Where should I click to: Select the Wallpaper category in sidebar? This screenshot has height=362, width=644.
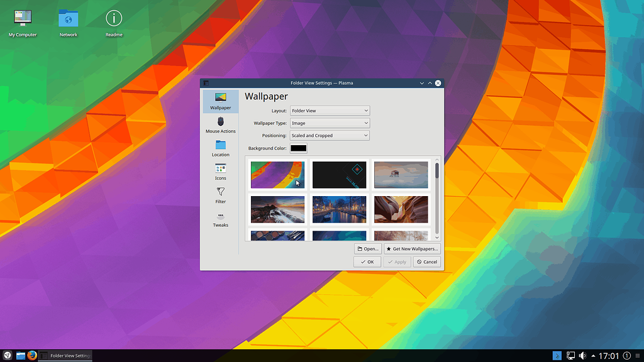click(220, 101)
